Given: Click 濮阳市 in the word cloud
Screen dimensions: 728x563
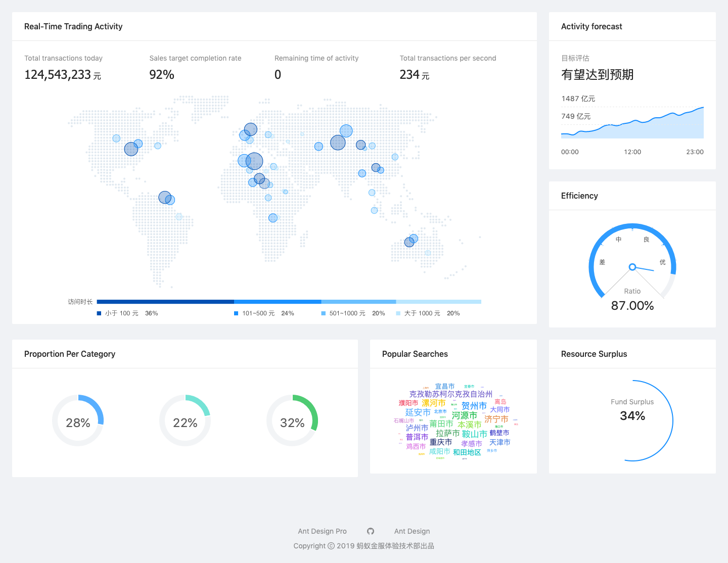Looking at the screenshot, I should (408, 403).
